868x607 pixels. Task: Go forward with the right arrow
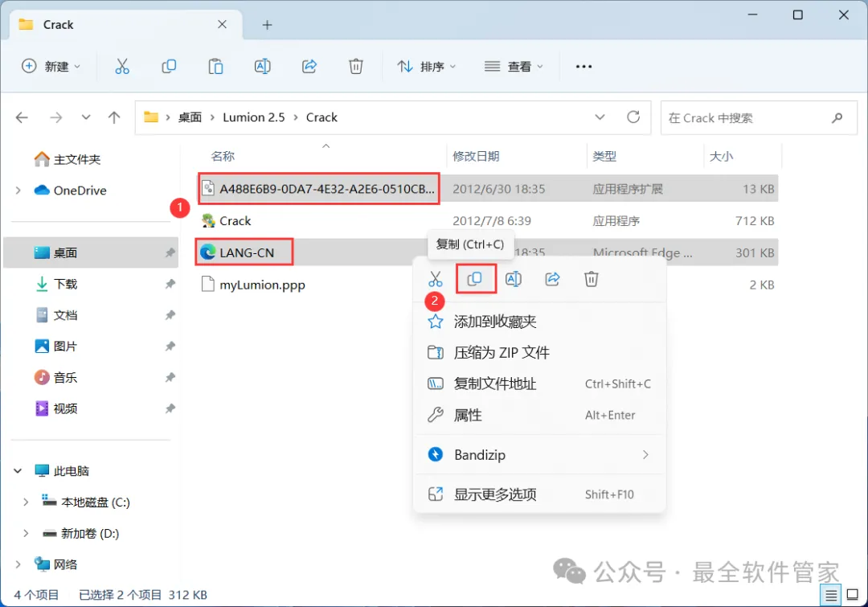pos(56,117)
